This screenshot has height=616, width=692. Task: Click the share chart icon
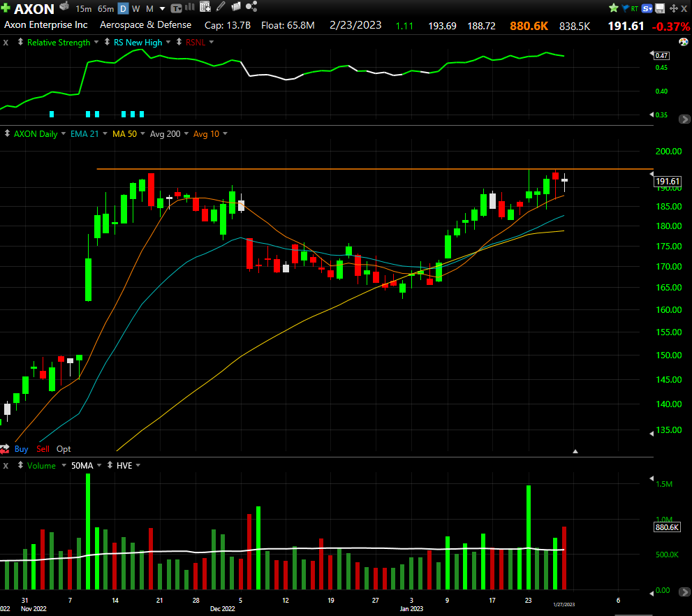point(251,6)
